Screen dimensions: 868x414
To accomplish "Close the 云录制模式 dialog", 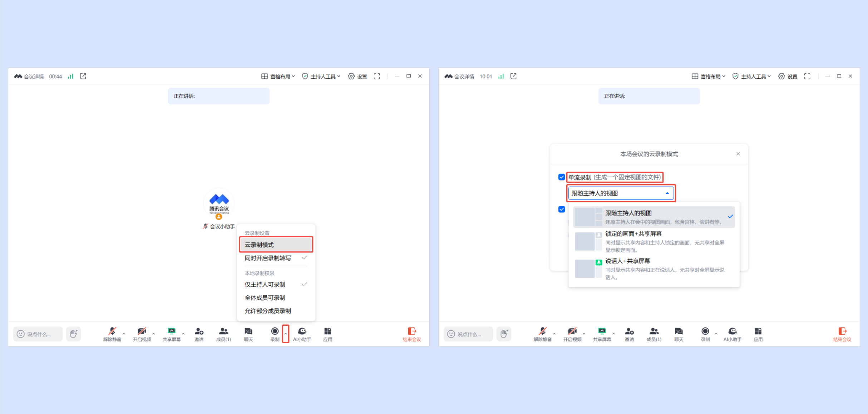I will click(738, 154).
